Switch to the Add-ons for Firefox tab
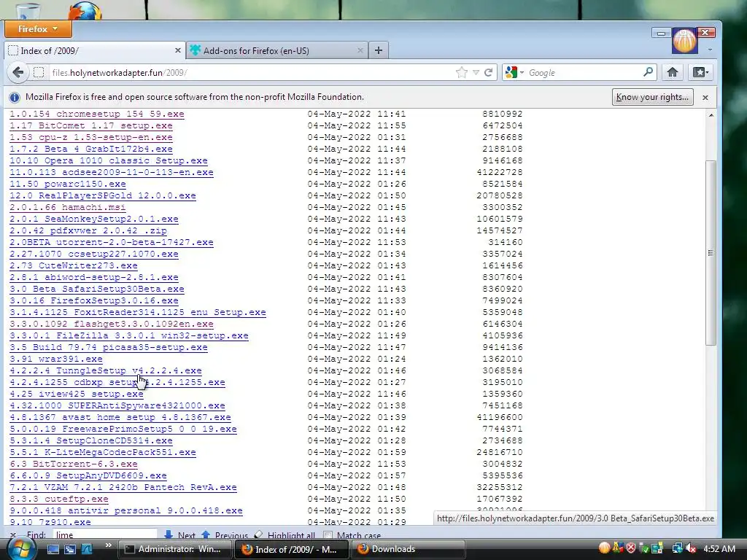 tap(276, 50)
